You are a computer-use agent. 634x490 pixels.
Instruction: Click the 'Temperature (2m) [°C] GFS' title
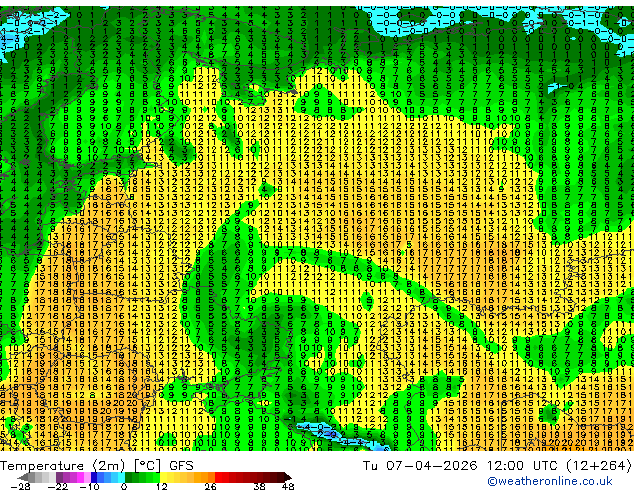[x=97, y=466]
